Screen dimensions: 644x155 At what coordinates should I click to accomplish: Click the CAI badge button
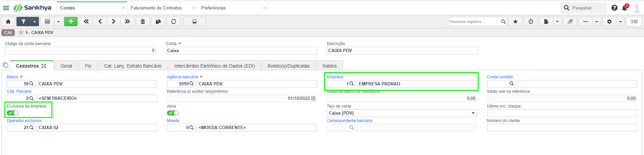(x=8, y=33)
